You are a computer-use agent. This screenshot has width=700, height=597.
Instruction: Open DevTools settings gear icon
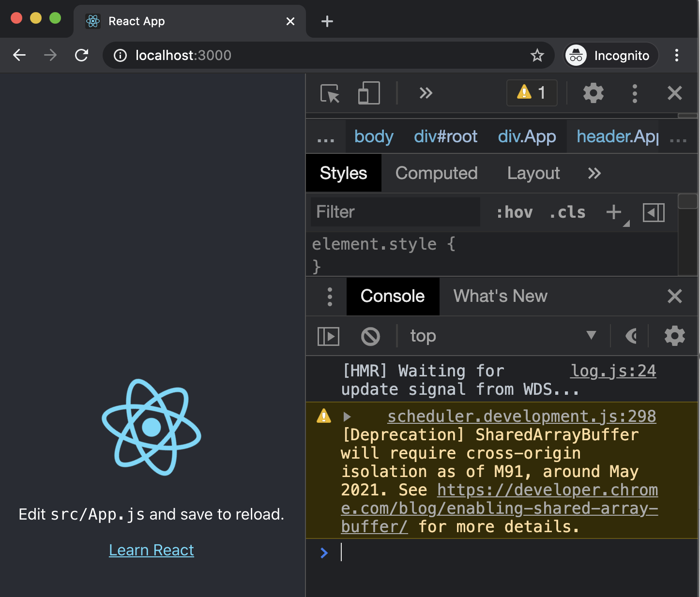[593, 93]
